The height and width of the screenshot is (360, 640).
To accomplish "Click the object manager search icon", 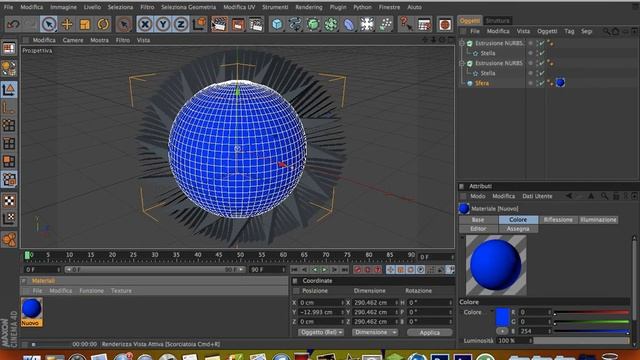I will pos(607,31).
